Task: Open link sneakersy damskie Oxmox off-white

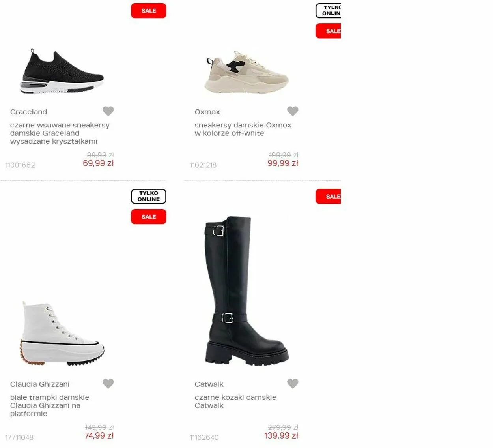Action: pos(243,129)
